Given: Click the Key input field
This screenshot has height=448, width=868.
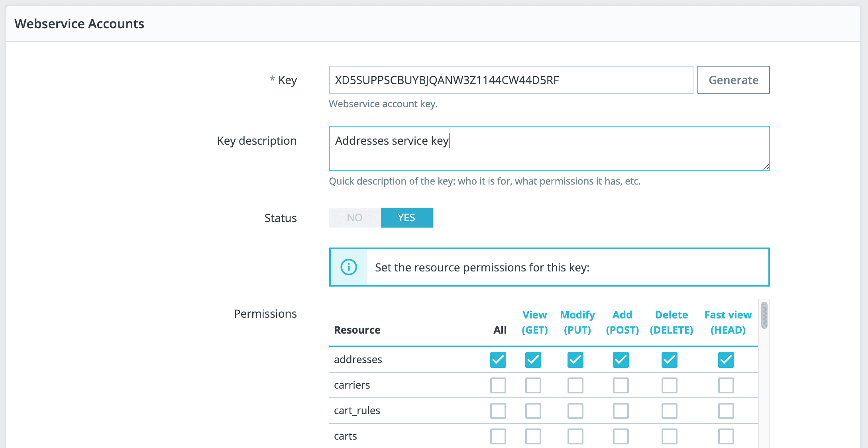Looking at the screenshot, I should (511, 80).
